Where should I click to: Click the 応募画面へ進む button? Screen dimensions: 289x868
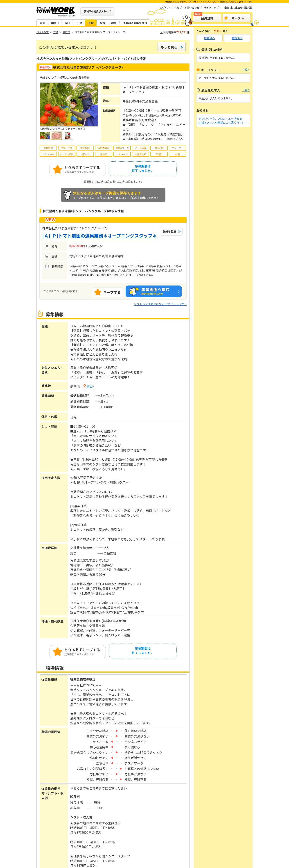pyautogui.click(x=154, y=291)
